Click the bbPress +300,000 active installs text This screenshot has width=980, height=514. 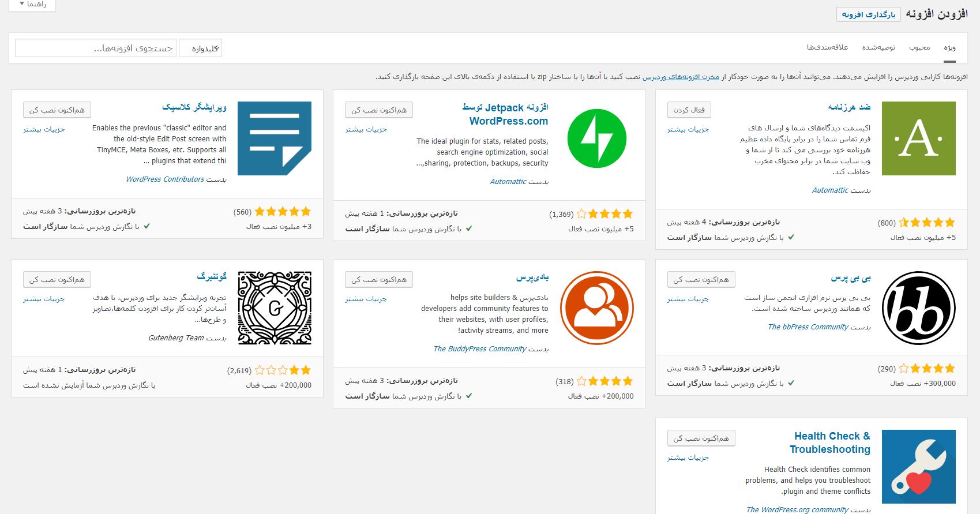[x=923, y=383]
